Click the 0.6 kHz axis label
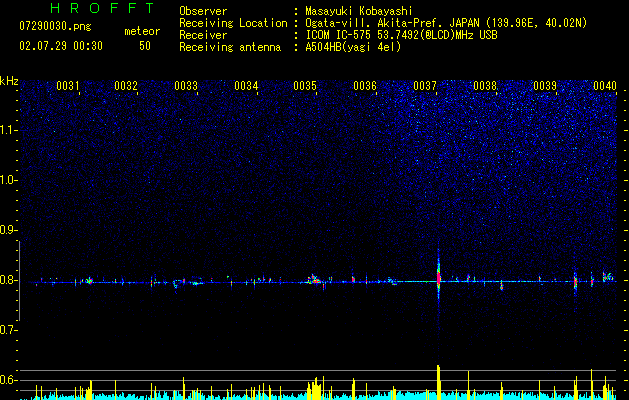Image resolution: width=629 pixels, height=400 pixels. pyautogui.click(x=9, y=380)
